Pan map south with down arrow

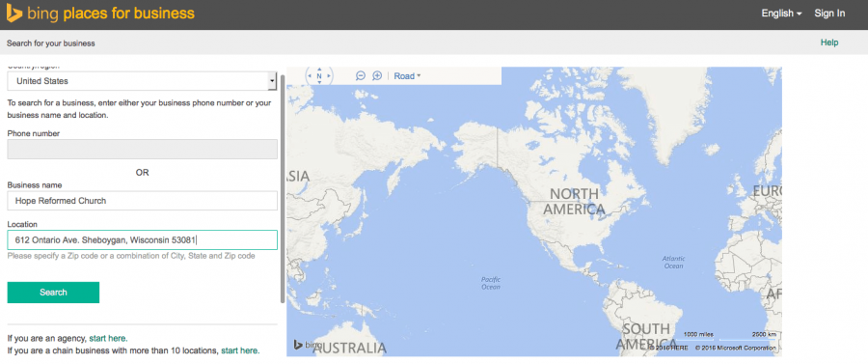click(x=319, y=82)
